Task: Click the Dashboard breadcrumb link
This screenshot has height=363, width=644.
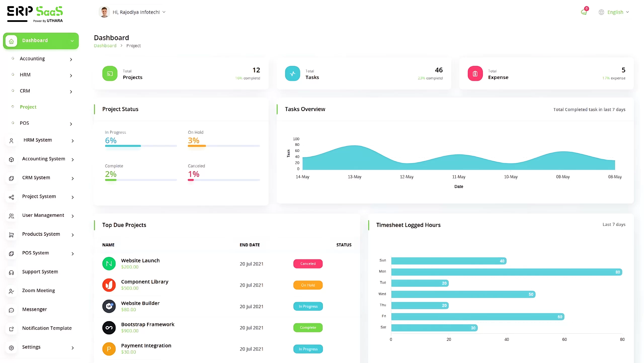Action: tap(105, 46)
